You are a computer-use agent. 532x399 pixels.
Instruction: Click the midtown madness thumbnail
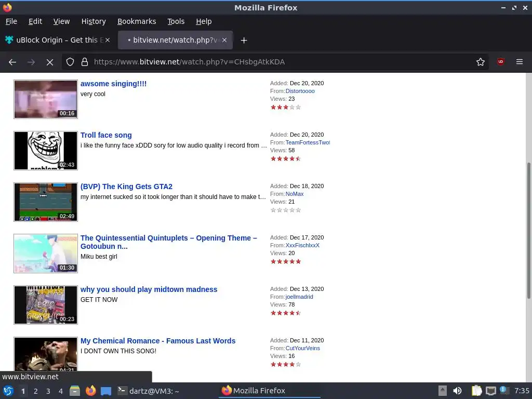point(46,305)
